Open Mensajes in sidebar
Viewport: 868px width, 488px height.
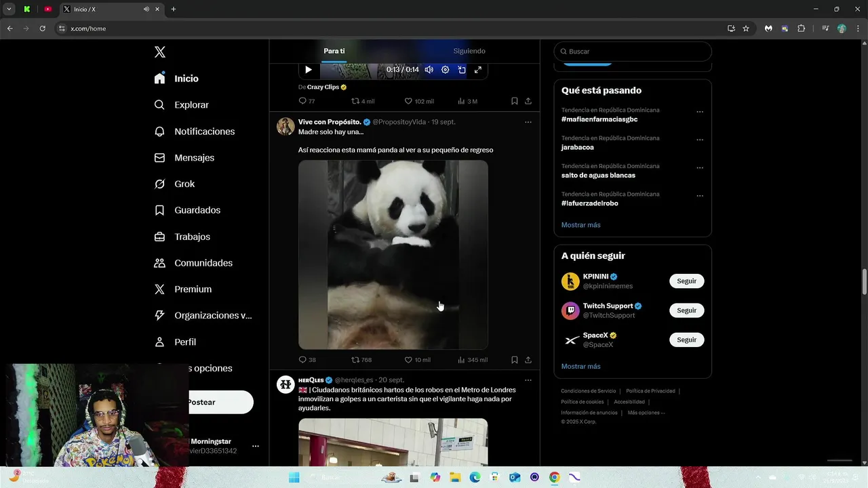(x=184, y=157)
